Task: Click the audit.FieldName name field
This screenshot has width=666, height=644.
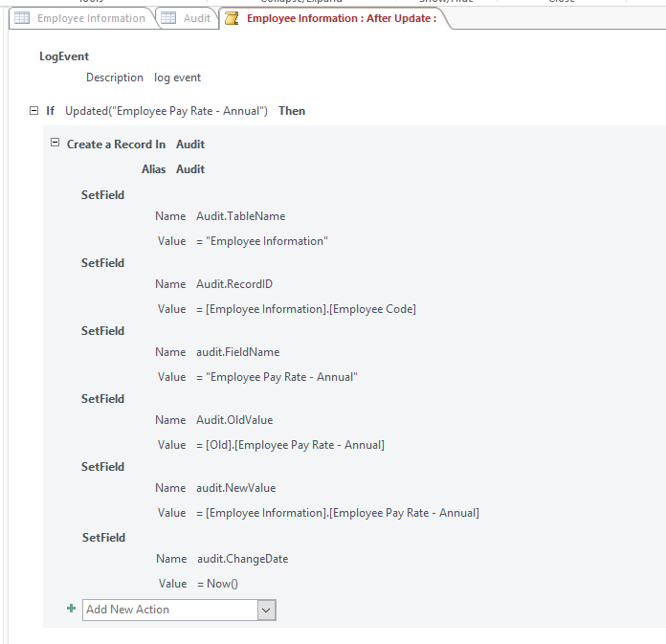Action: point(238,352)
